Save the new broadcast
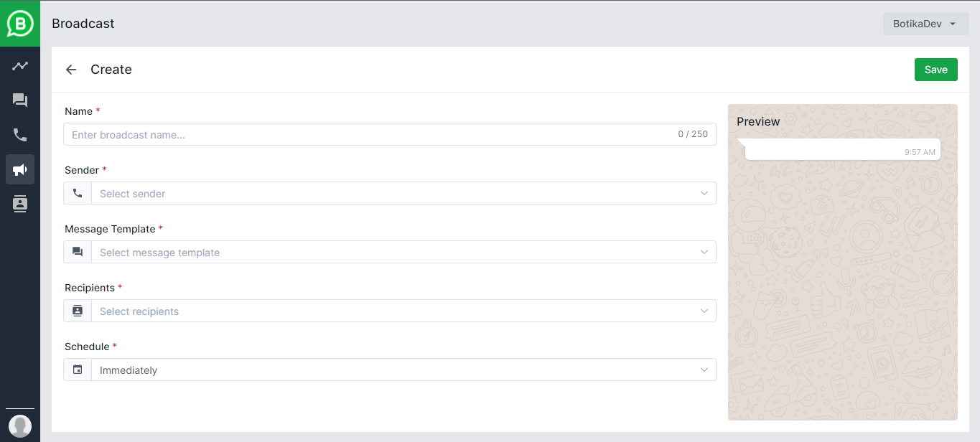 point(935,69)
